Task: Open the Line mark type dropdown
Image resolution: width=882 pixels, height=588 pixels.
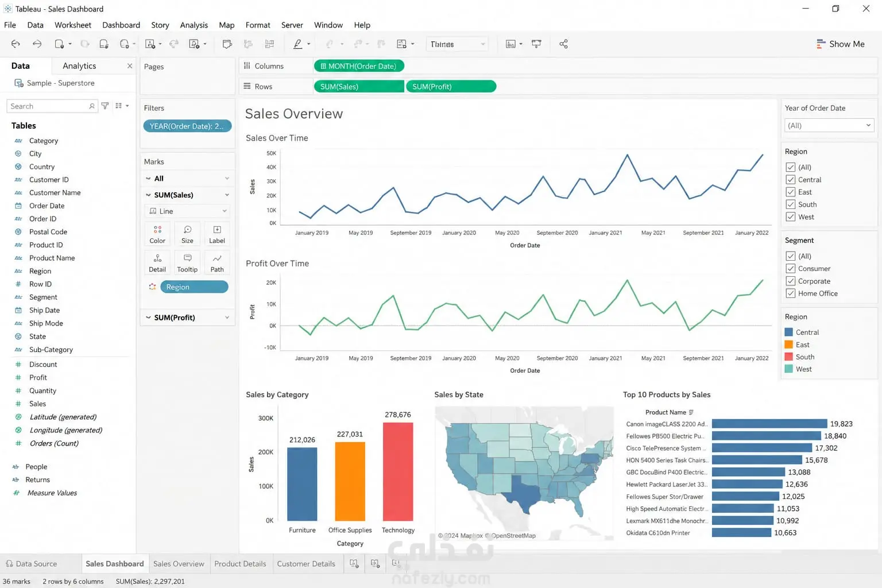Action: tap(188, 211)
